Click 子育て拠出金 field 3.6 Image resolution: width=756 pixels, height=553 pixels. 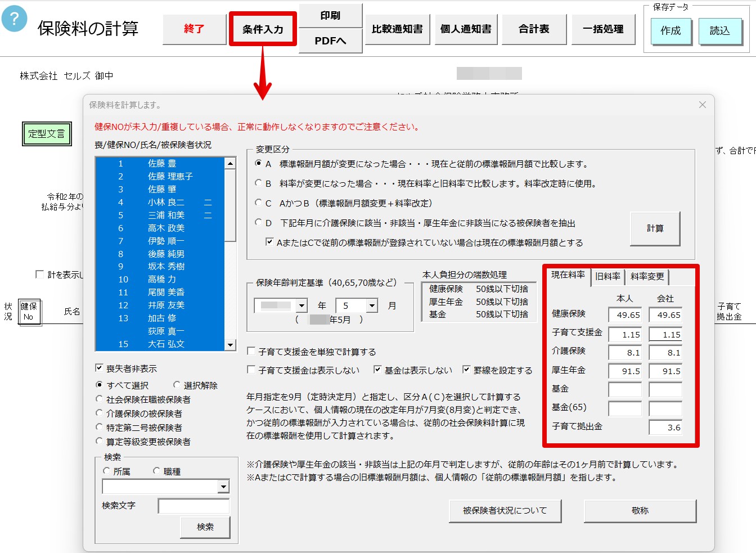click(665, 428)
